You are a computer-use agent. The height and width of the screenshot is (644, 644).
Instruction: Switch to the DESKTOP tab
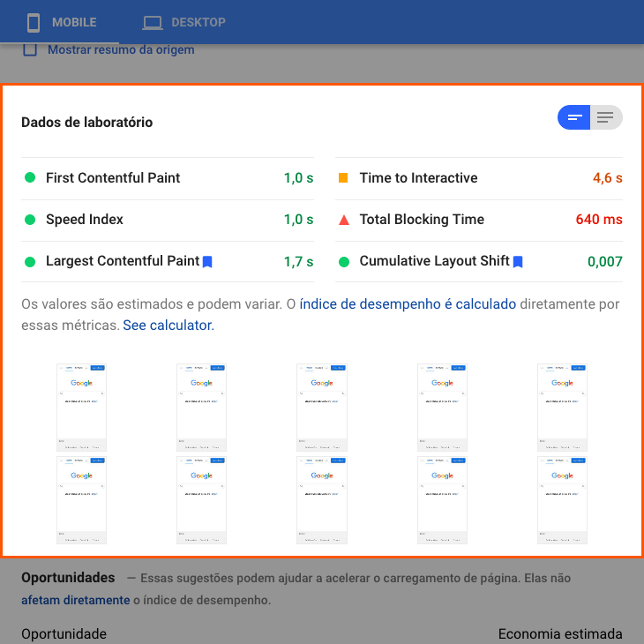[184, 22]
